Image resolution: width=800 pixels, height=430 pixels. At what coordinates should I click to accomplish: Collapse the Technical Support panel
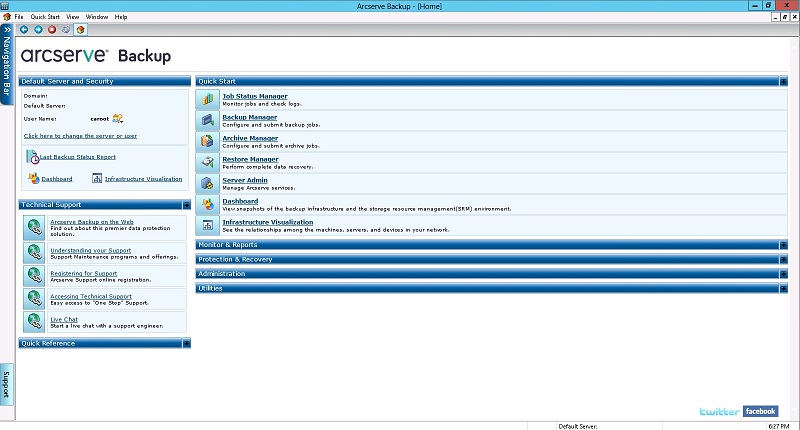point(186,205)
